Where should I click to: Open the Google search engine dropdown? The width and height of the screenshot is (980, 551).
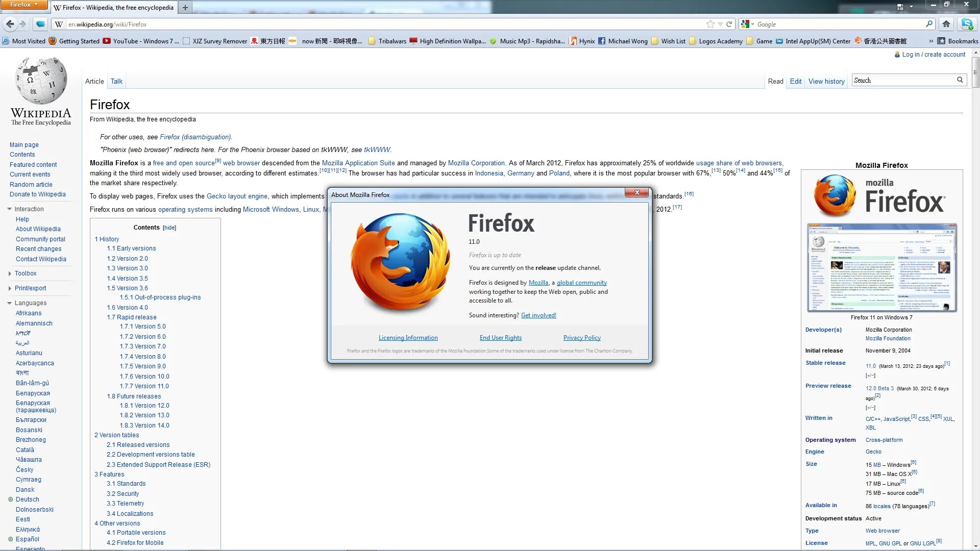[748, 24]
